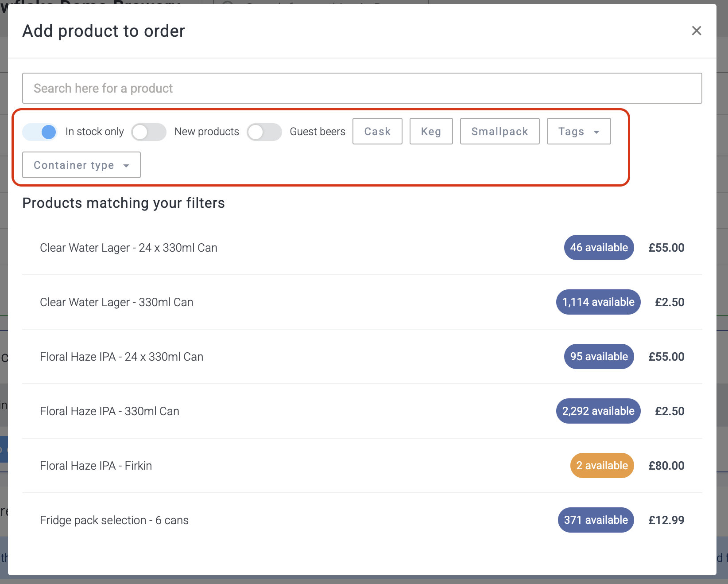Click the 2,292 available badge

(598, 411)
